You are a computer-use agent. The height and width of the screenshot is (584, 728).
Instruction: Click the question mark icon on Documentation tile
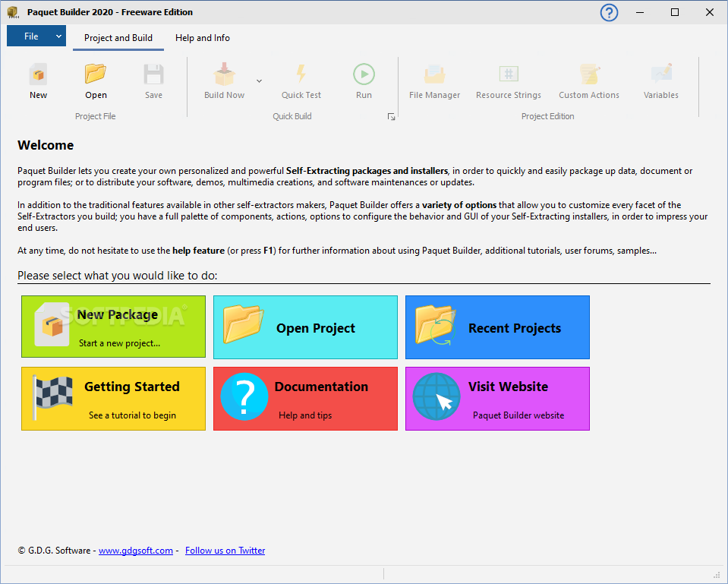click(244, 396)
